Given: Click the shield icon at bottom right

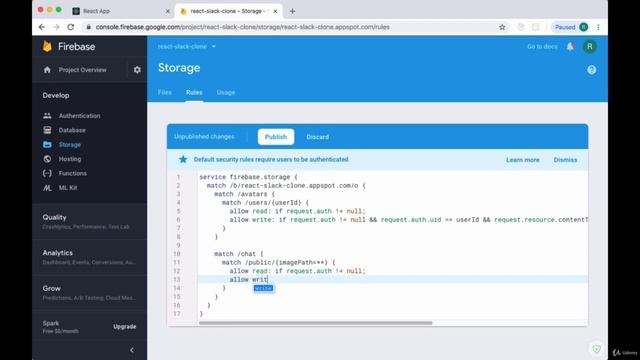Looking at the screenshot, I should pyautogui.click(x=596, y=349).
